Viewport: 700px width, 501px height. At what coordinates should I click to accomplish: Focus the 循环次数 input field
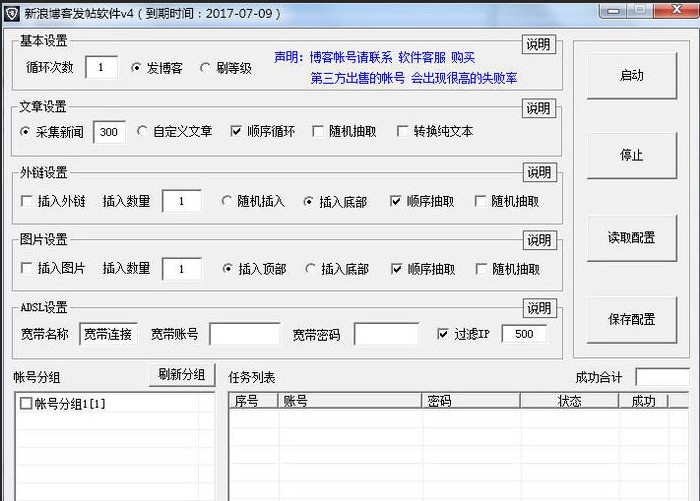pos(101,67)
